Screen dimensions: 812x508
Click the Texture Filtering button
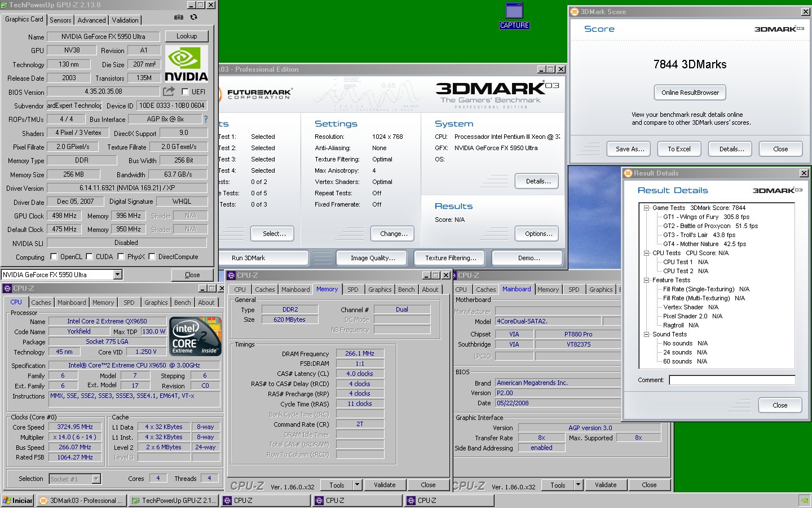(451, 258)
